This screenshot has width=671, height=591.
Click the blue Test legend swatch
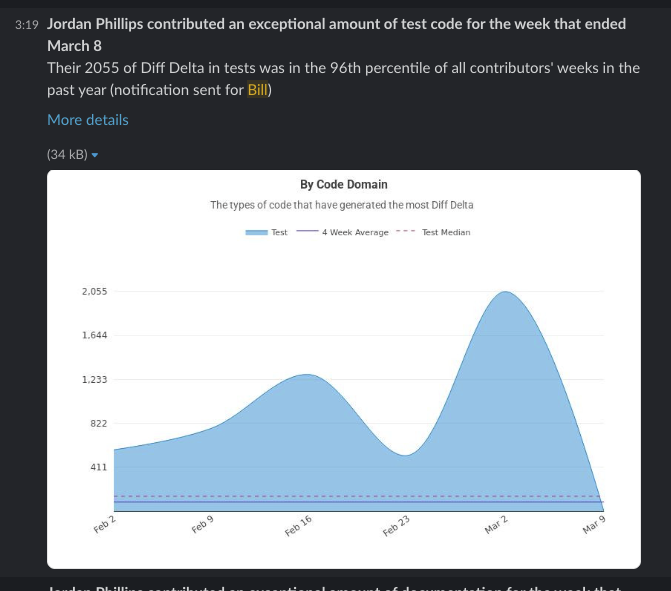pyautogui.click(x=256, y=232)
